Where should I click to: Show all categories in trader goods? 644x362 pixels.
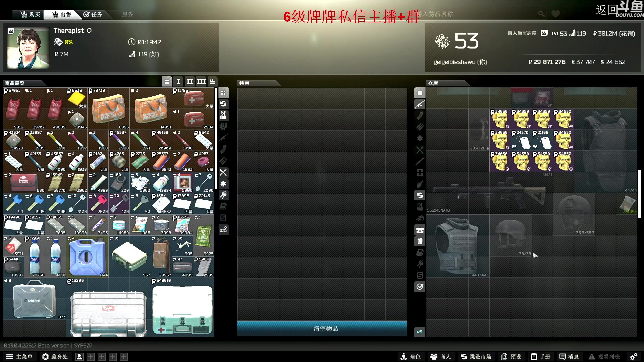point(223,93)
